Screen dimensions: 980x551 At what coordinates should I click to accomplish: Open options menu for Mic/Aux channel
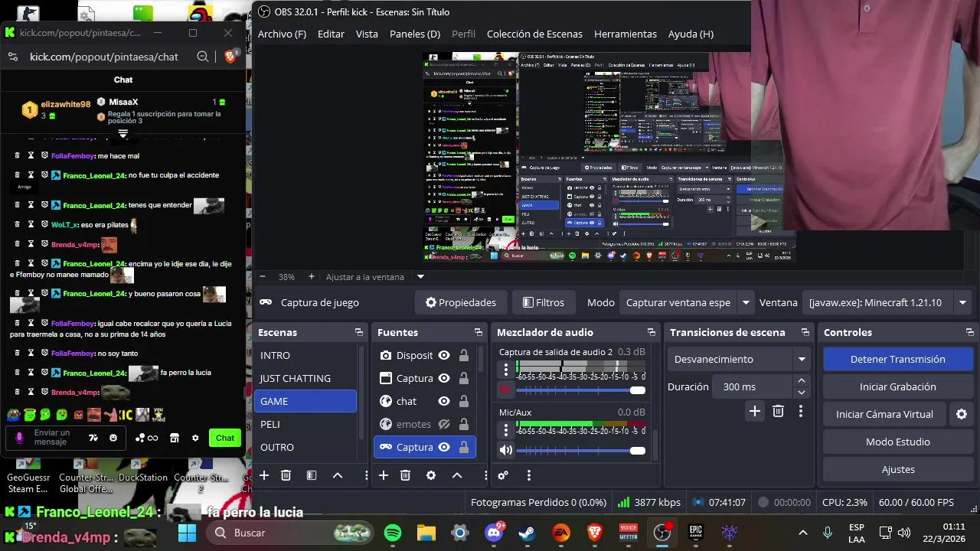pyautogui.click(x=506, y=430)
